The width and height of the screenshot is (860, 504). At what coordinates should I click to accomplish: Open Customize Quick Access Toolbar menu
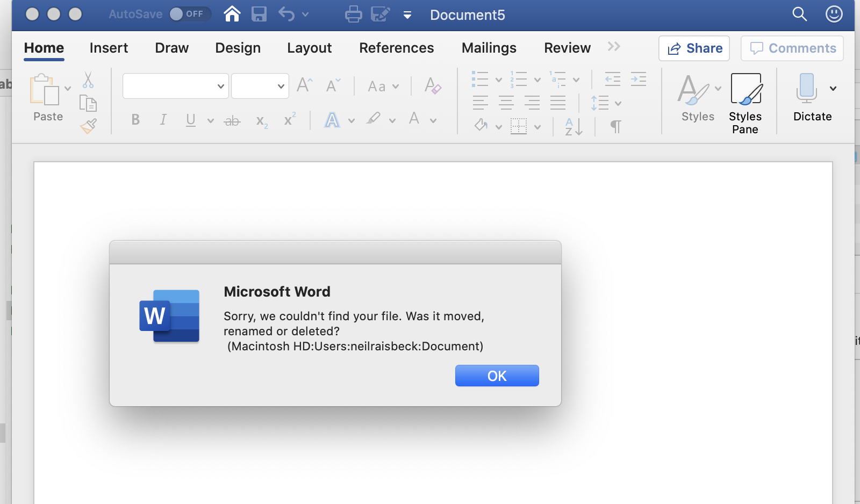click(x=407, y=15)
